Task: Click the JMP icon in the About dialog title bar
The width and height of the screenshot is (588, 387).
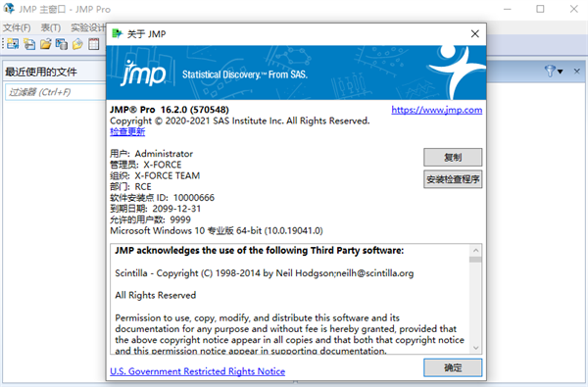Action: point(117,33)
